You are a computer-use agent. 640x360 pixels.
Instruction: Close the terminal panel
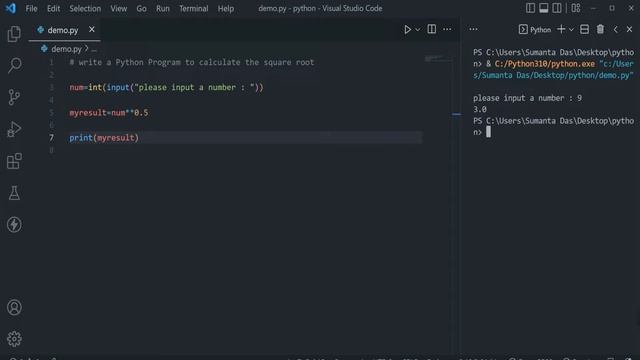pyautogui.click(x=629, y=29)
